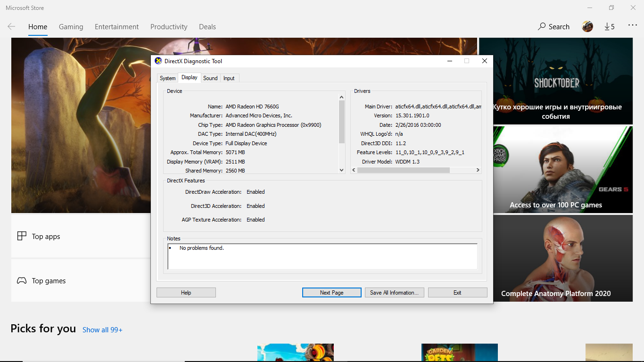
Task: Select the 2511 MB display memory value
Action: (235, 162)
